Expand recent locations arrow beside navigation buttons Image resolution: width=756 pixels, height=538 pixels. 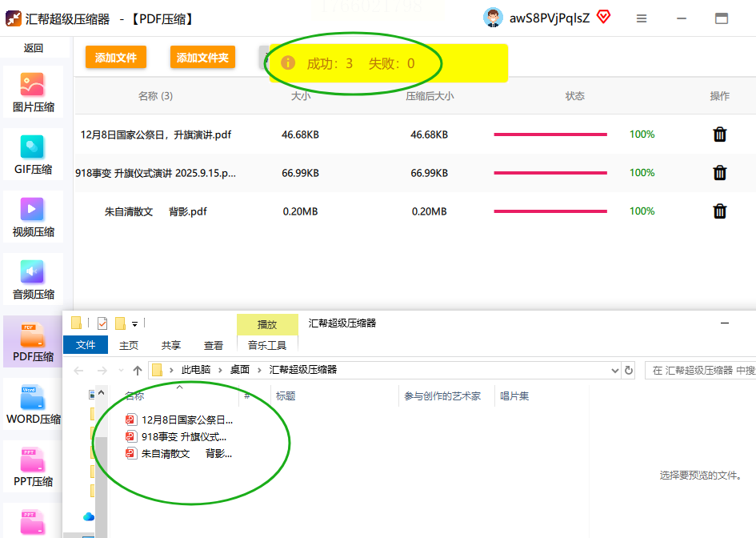[x=121, y=370]
